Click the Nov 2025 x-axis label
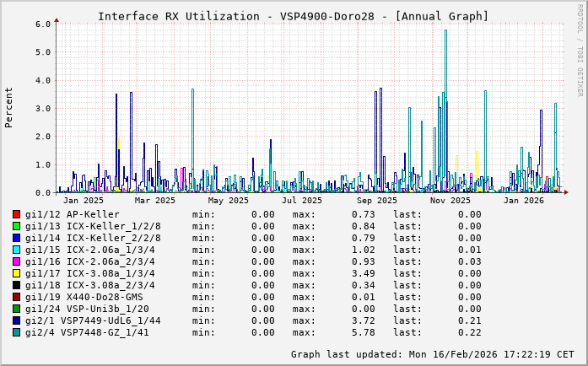The image size is (588, 366). 450,200
